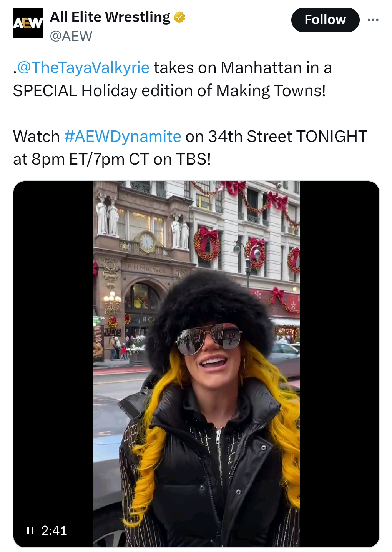Click the 'SPECIAL Holiday edition of Making Towns!' text
The height and width of the screenshot is (552, 392).
tap(169, 91)
